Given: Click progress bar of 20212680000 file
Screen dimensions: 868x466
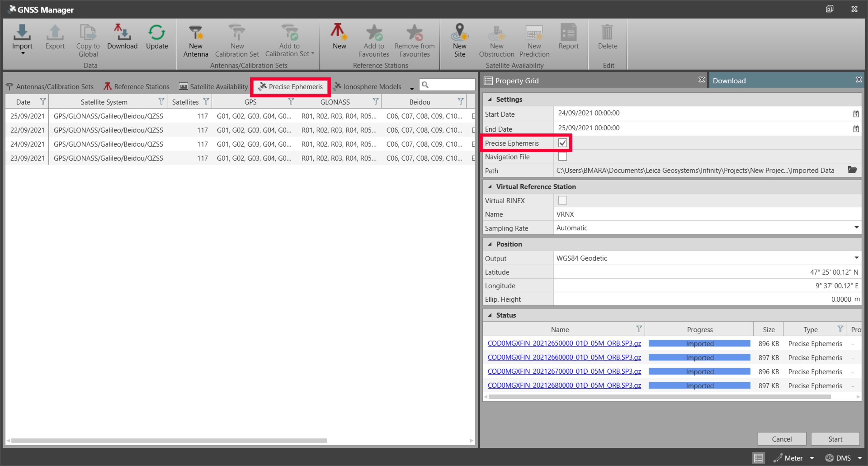Looking at the screenshot, I should (x=699, y=386).
